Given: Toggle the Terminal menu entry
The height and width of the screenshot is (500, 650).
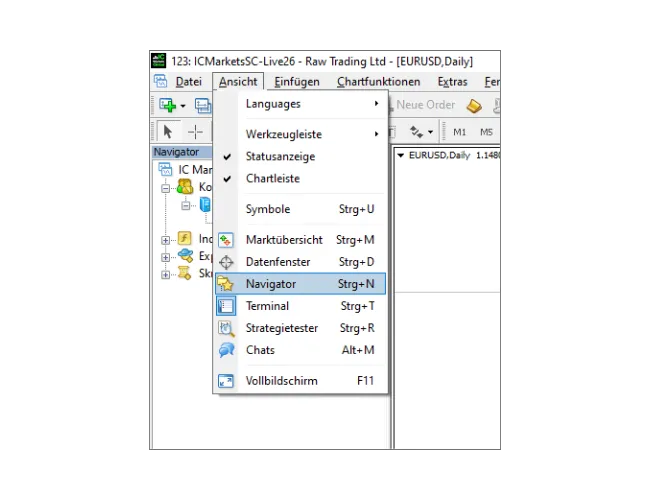Looking at the screenshot, I should [x=301, y=306].
